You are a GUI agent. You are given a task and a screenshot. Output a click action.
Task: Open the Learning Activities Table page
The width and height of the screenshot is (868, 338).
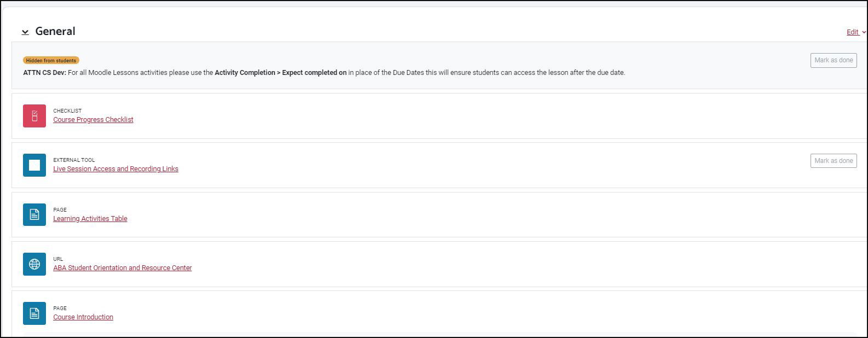click(x=90, y=218)
